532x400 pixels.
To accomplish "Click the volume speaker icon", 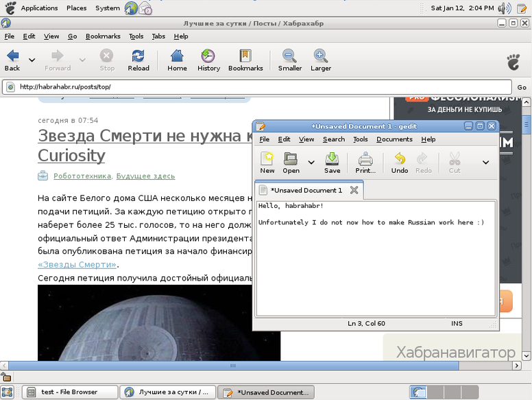I will 504,8.
